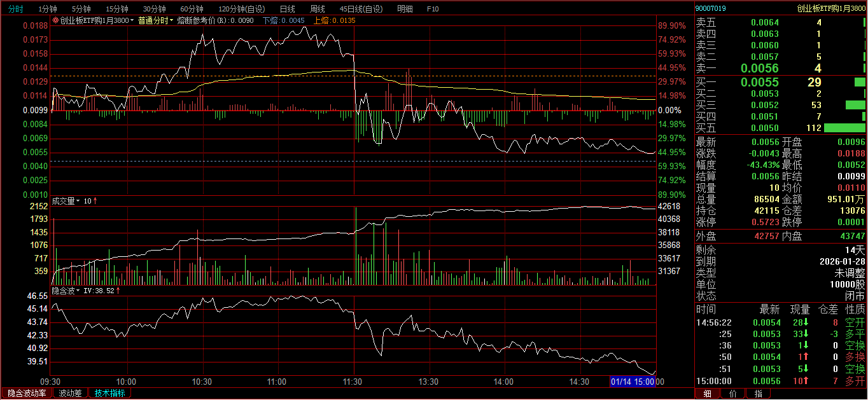Open the 创业板ETF购1月3800 contract dropdown
Image resolution: width=868 pixels, height=400 pixels.
point(132,20)
